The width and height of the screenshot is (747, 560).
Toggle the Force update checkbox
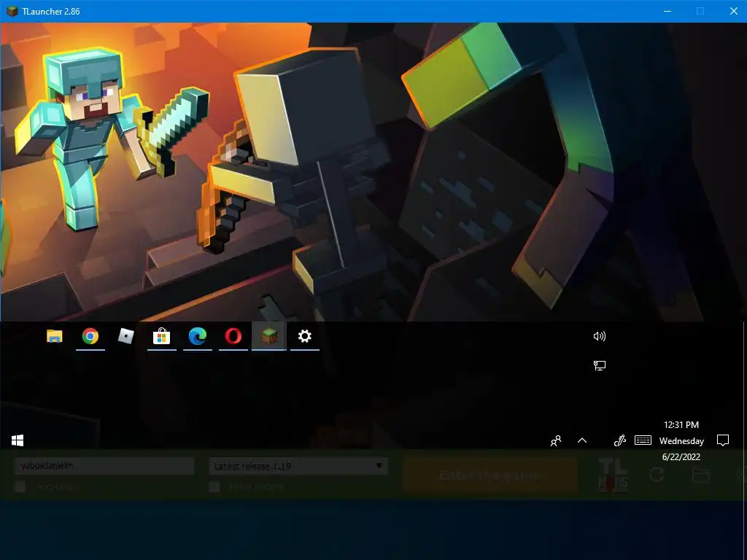pyautogui.click(x=214, y=486)
